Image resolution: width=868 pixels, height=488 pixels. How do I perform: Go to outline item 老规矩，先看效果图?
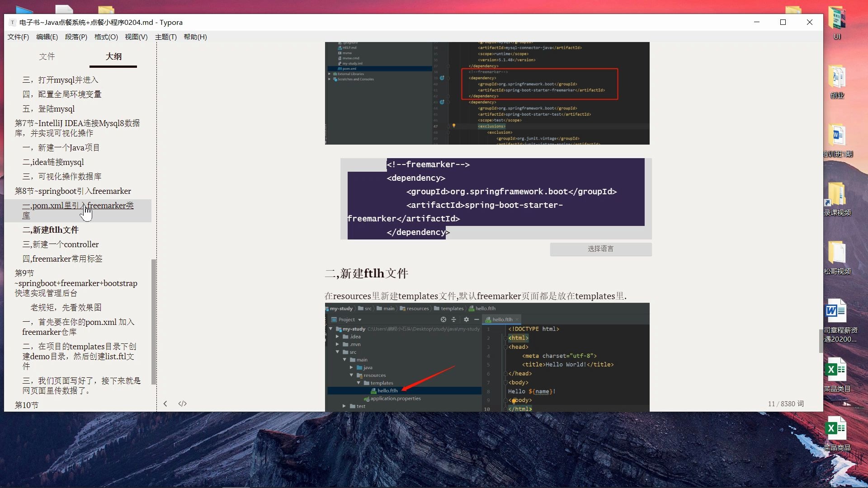(66, 308)
